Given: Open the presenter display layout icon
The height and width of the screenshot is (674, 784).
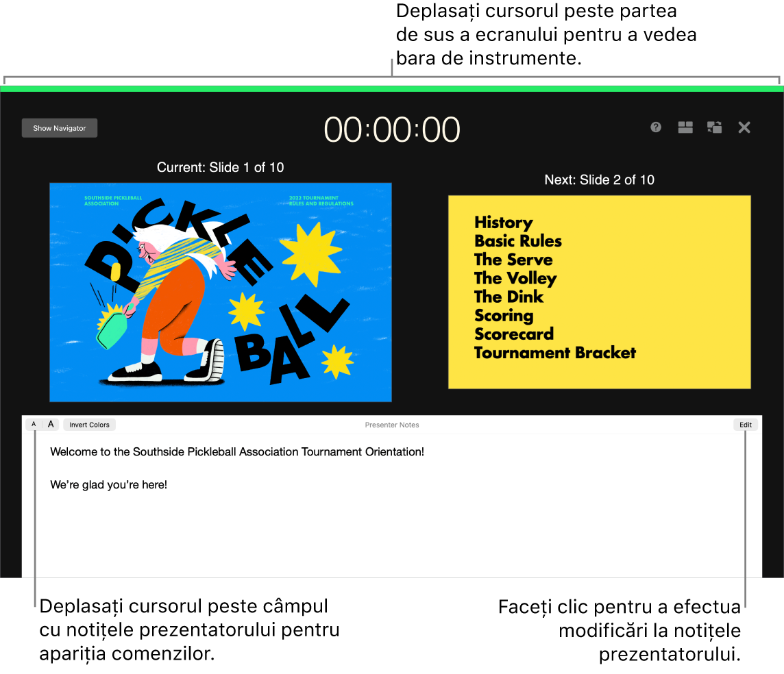Looking at the screenshot, I should coord(685,127).
